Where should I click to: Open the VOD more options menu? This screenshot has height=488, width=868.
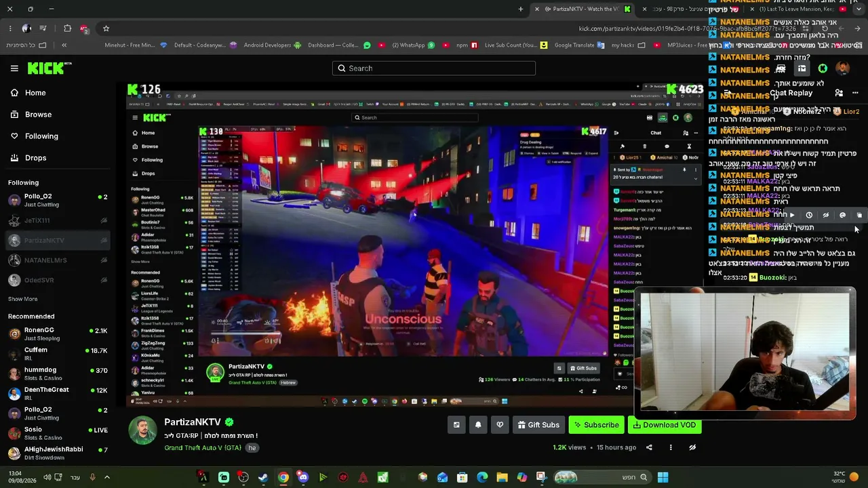point(671,447)
